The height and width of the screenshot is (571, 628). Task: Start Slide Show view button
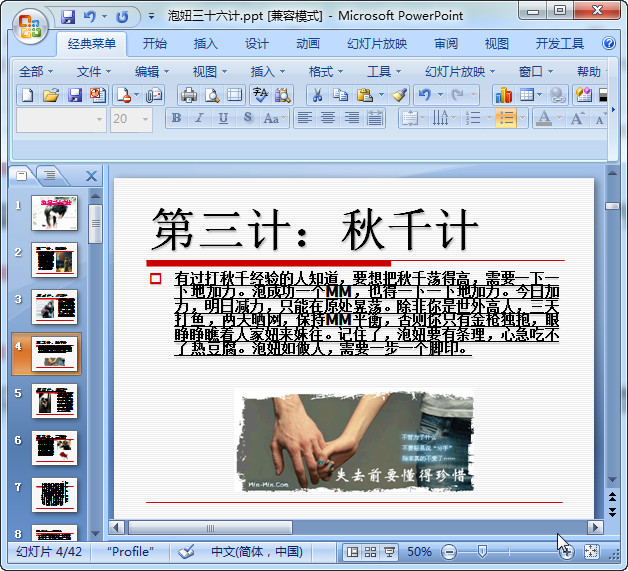389,552
